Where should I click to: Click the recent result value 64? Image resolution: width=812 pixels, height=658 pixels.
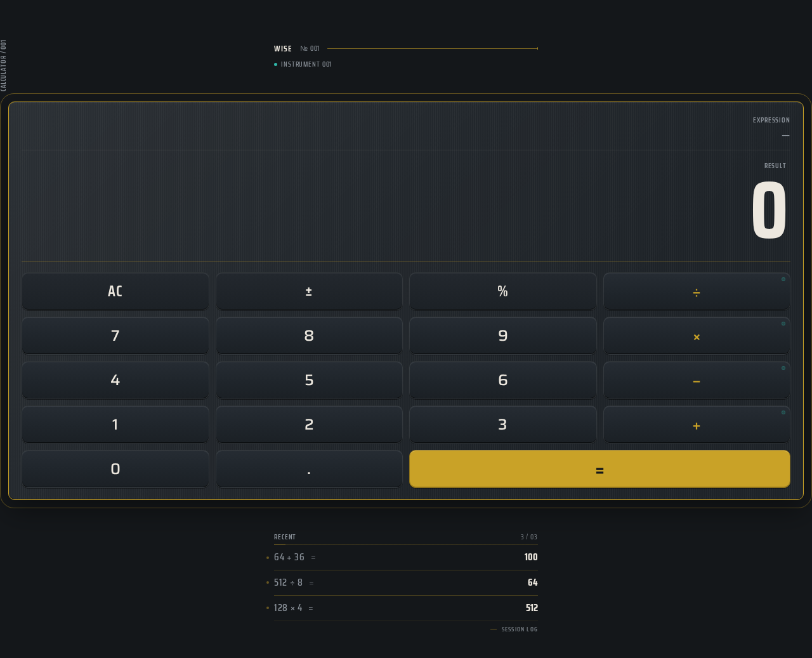coord(533,582)
